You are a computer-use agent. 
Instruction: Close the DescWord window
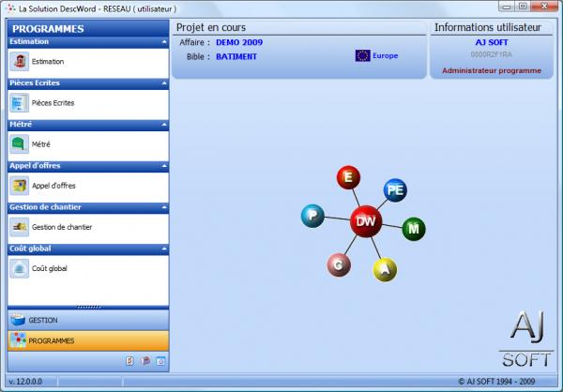pyautogui.click(x=544, y=7)
